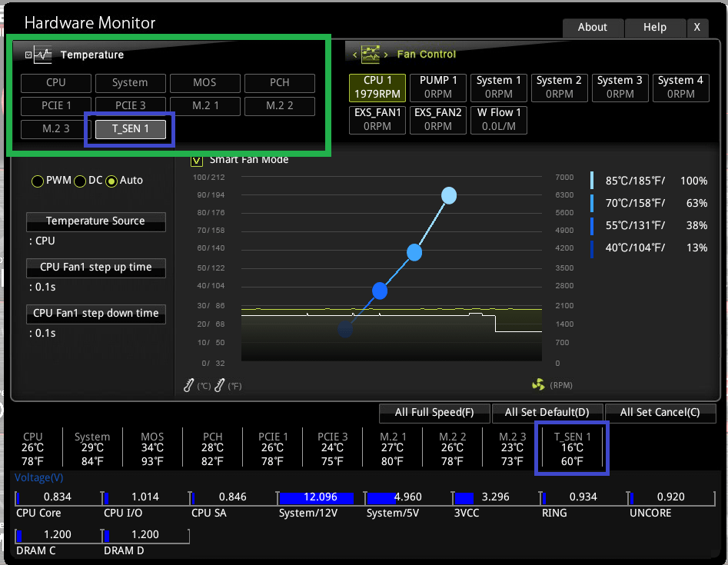Click All Set Default(D) button
The height and width of the screenshot is (565, 728).
point(547,413)
